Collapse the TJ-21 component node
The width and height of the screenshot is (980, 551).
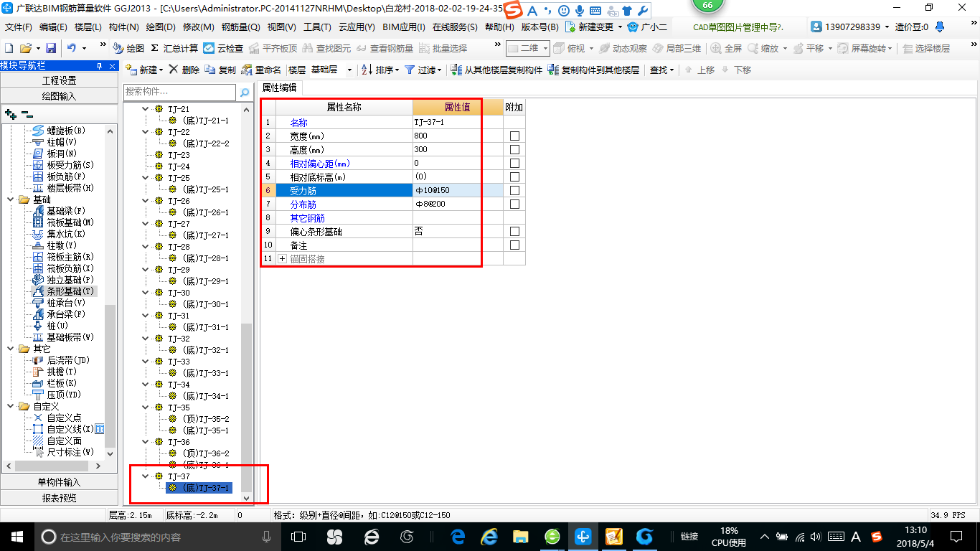pos(146,109)
